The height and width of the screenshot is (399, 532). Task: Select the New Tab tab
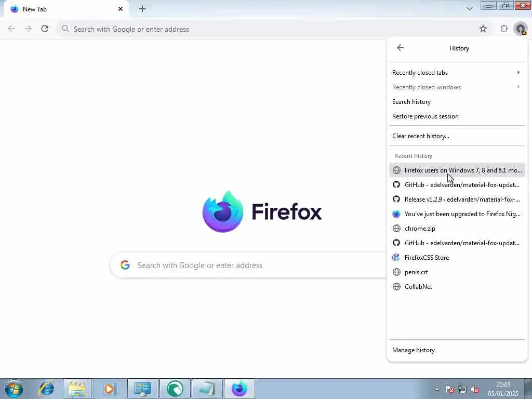(x=66, y=9)
